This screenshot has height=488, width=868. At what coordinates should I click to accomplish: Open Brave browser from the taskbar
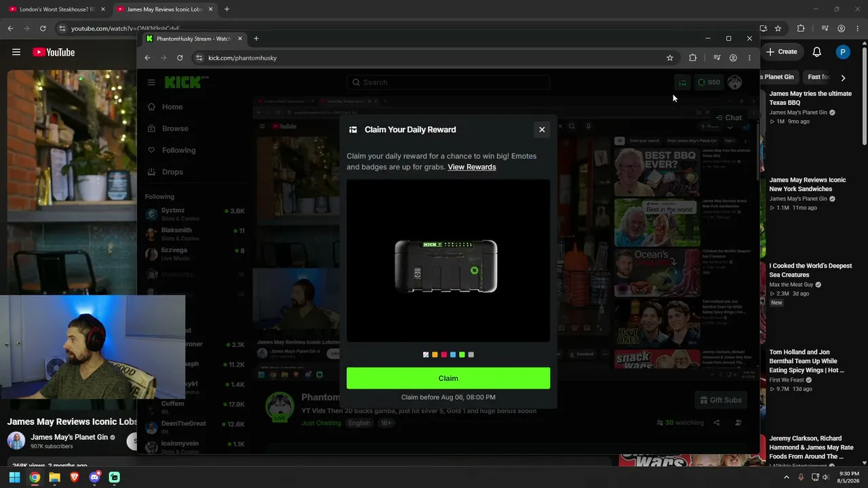click(x=75, y=477)
